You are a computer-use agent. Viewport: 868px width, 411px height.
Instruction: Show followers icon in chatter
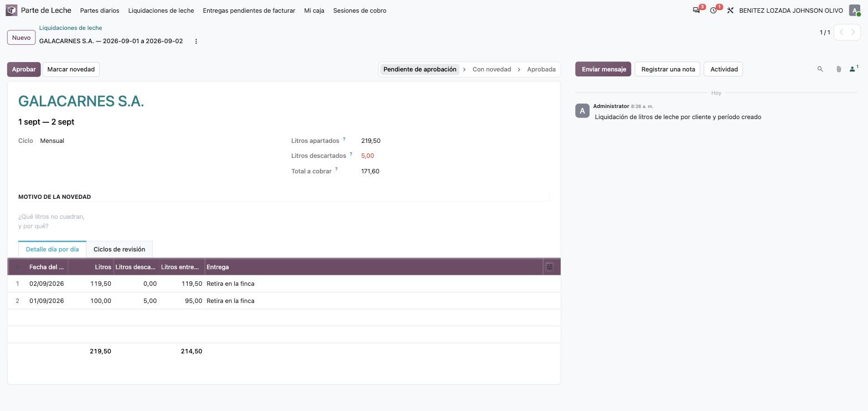click(x=854, y=69)
